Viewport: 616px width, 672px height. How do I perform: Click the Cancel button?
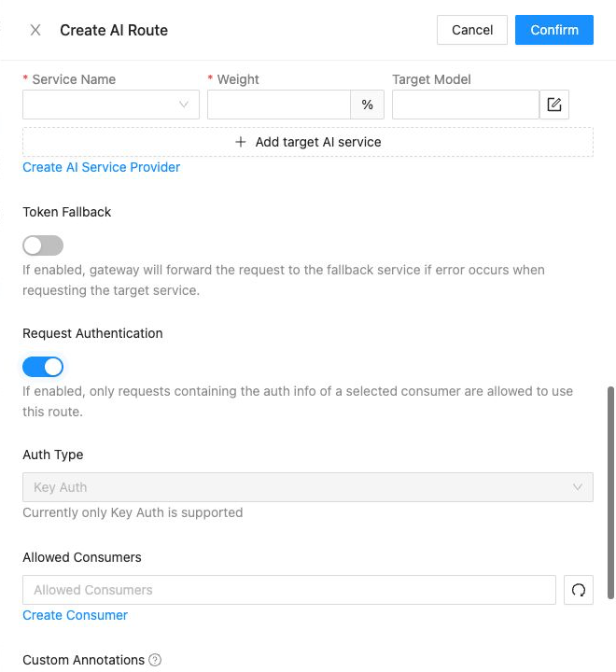point(472,30)
